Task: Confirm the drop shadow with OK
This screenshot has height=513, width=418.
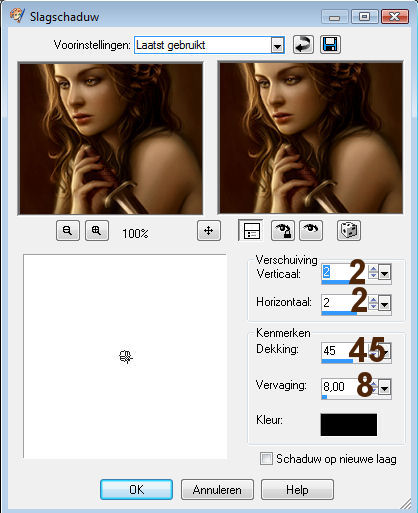Action: (x=136, y=490)
